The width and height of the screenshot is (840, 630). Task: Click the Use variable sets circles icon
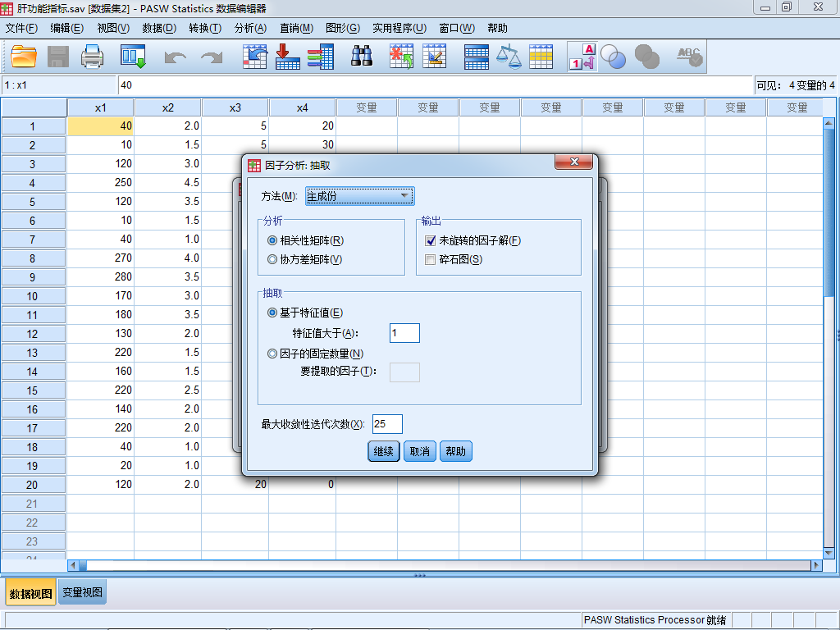pyautogui.click(x=614, y=57)
